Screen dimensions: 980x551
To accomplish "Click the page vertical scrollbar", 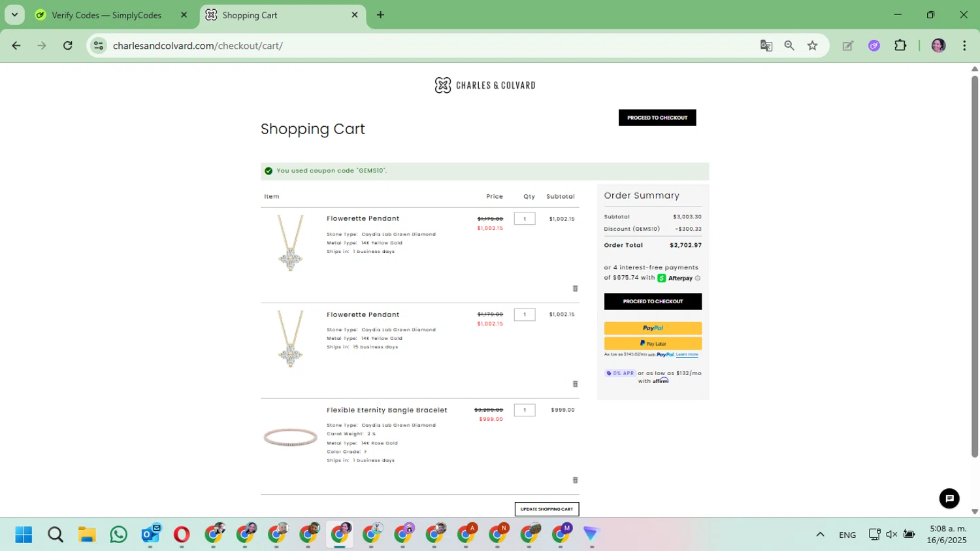I will 975,267.
